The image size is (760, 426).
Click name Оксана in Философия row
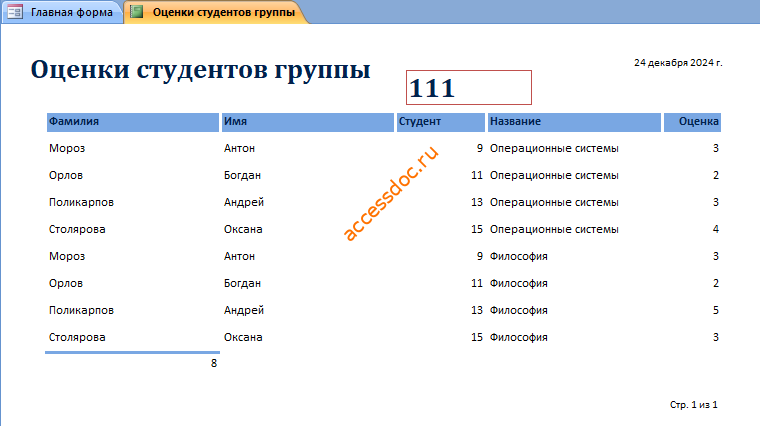point(243,337)
